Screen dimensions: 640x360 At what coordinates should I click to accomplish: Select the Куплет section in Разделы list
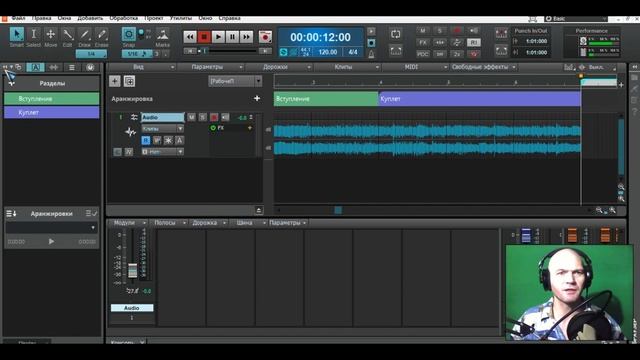click(x=51, y=112)
